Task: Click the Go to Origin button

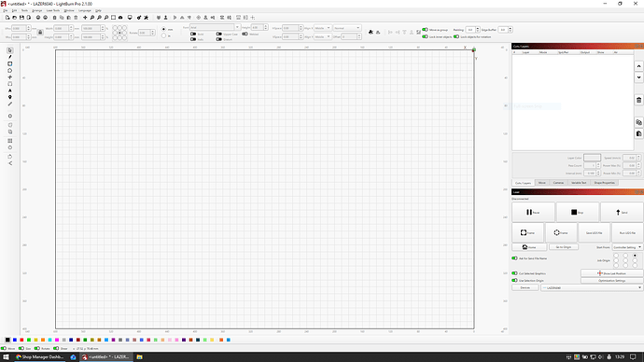Action: click(x=563, y=247)
